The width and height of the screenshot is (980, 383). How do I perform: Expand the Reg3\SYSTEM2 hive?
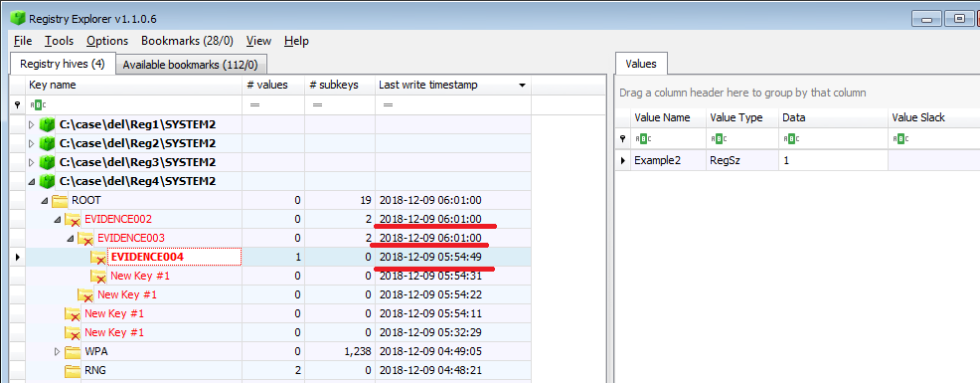pyautogui.click(x=32, y=163)
